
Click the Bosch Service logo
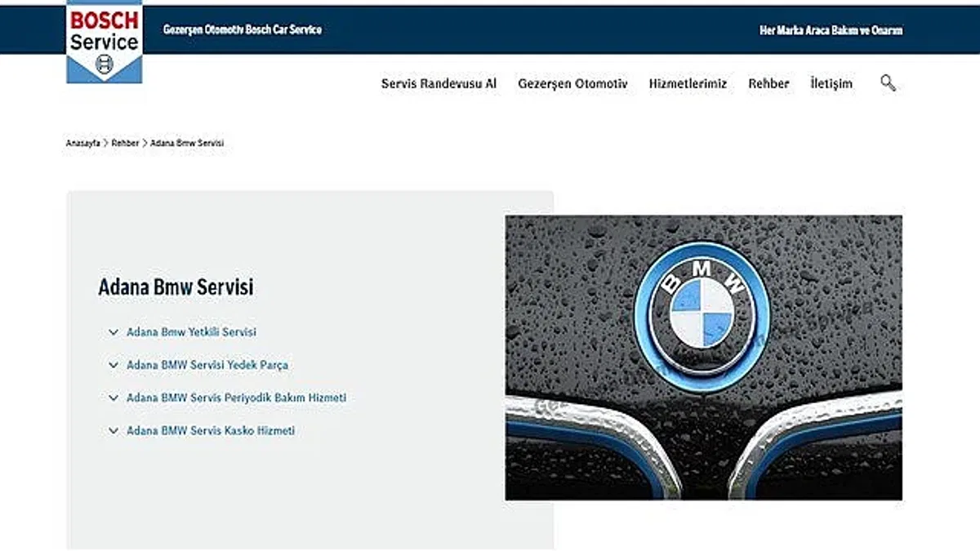click(105, 42)
